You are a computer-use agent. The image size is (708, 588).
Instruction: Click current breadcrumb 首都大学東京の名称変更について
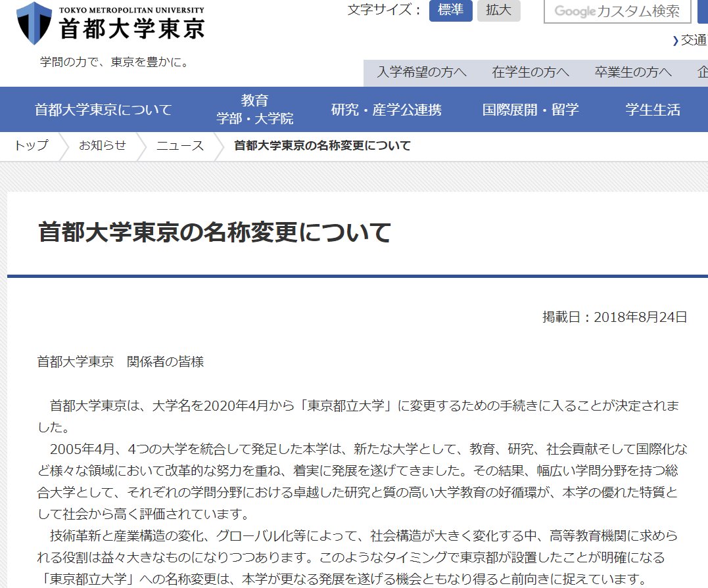(x=322, y=145)
